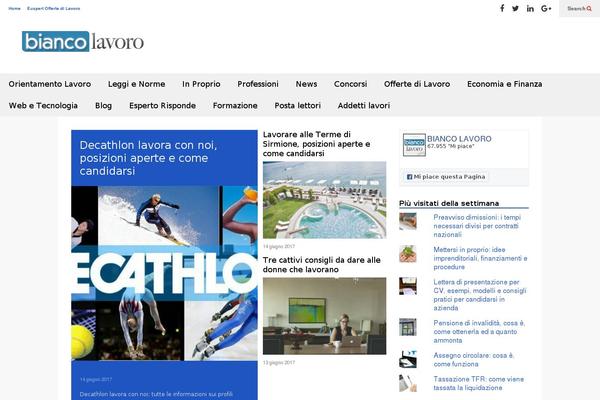600x400 pixels.
Task: Click the Decathlon article summary text
Action: (156, 394)
